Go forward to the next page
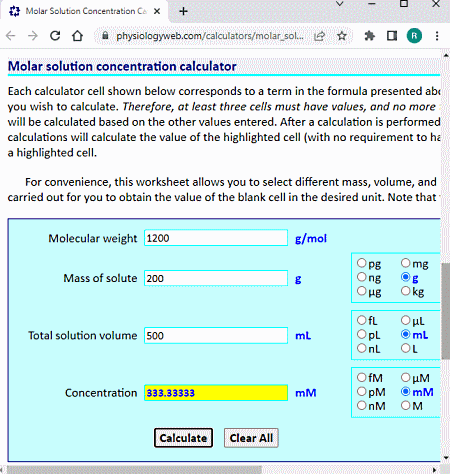450x474 pixels. [x=33, y=36]
